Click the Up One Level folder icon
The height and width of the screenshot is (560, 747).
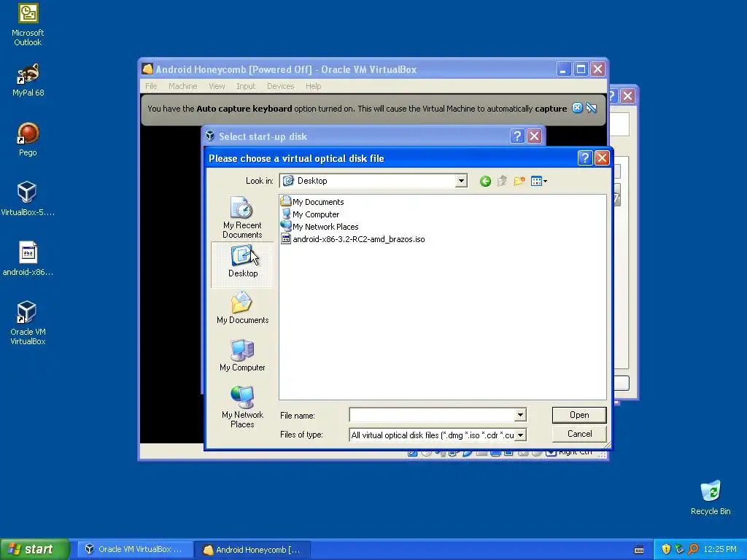point(502,181)
